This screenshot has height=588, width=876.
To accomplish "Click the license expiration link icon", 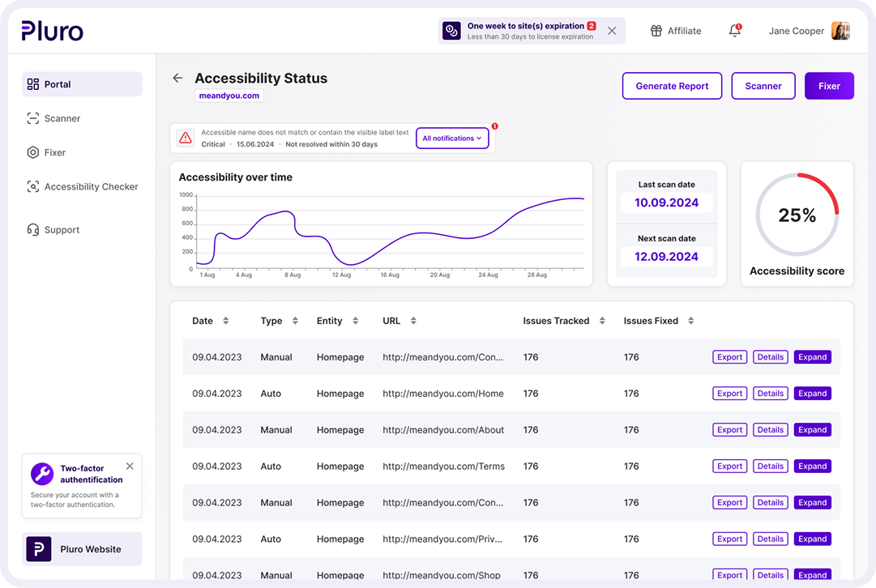I will 451,31.
